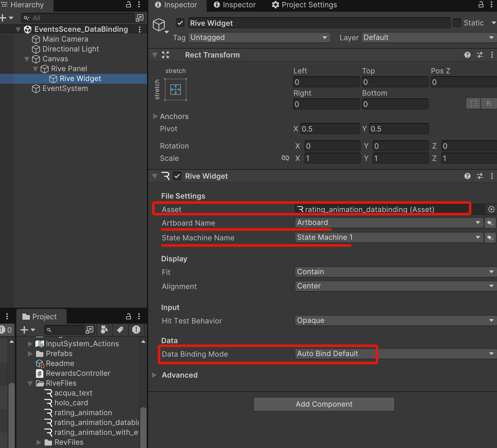Image resolution: width=497 pixels, height=448 pixels.
Task: Open the Layer dropdown
Action: 429,38
